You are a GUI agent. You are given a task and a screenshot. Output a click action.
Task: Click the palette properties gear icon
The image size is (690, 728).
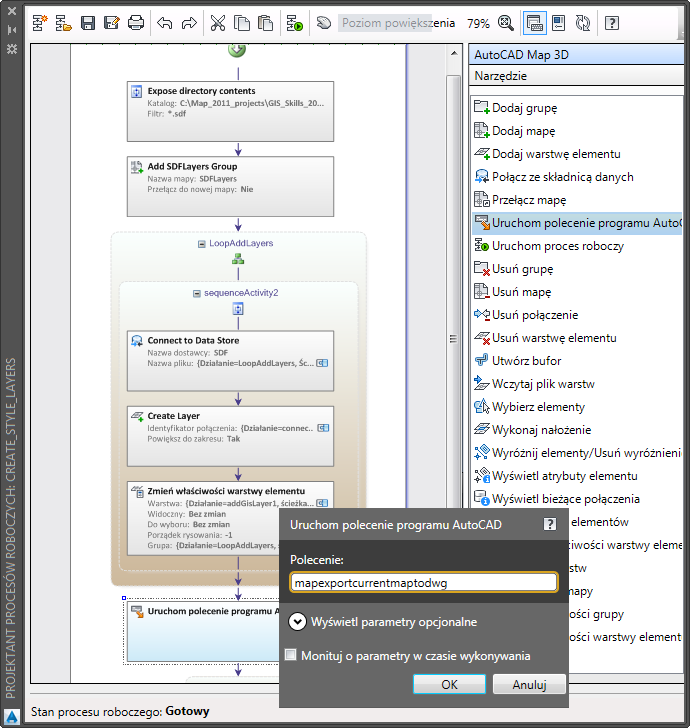click(x=12, y=48)
